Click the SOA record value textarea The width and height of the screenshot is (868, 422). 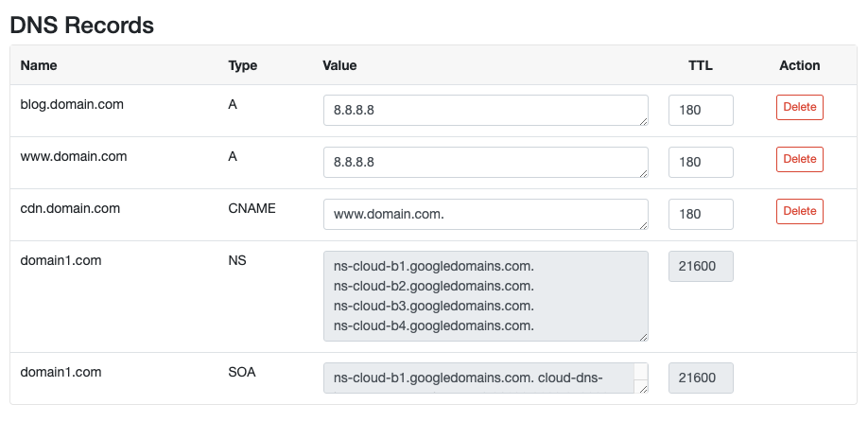(485, 378)
